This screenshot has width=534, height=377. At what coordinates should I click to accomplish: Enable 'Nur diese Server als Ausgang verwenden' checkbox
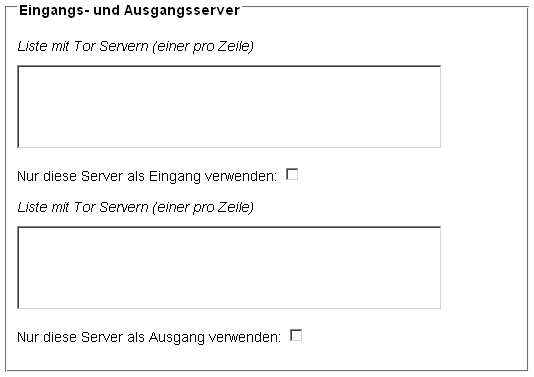[x=296, y=335]
